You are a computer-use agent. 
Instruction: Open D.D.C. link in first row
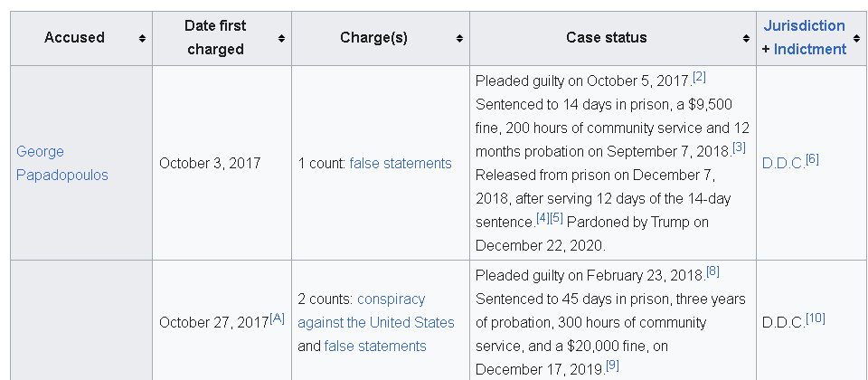point(784,164)
